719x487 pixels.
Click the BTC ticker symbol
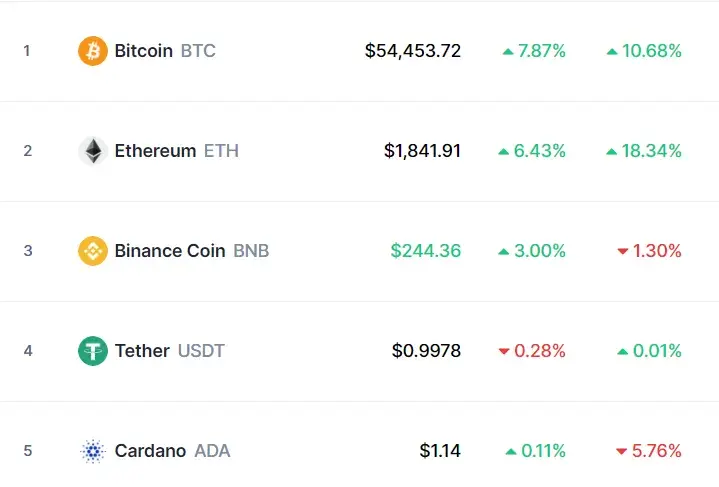[x=198, y=51]
